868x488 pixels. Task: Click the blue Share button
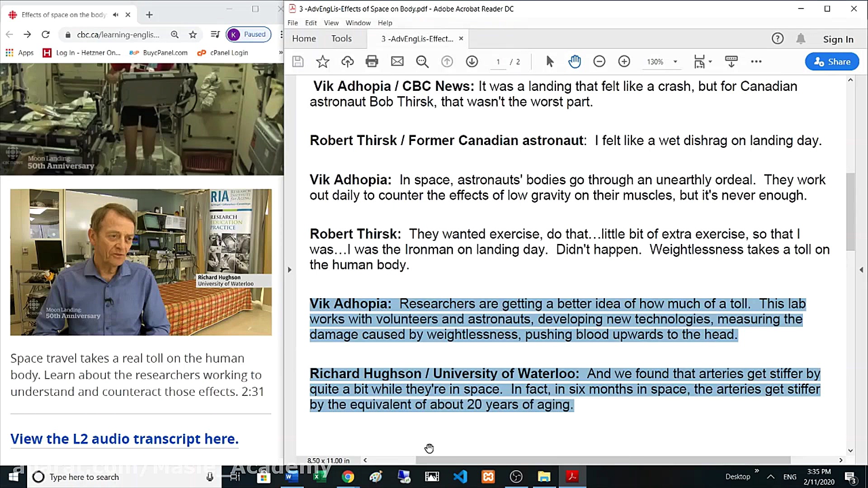832,62
